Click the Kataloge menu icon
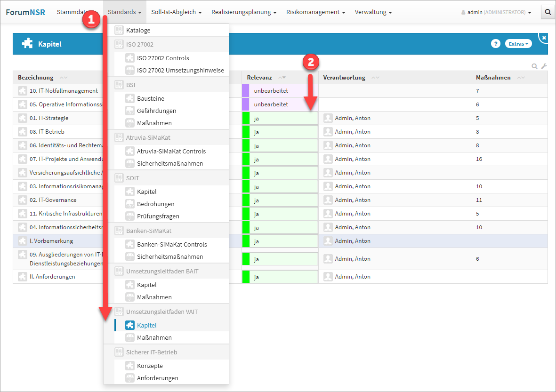The image size is (556, 392). [119, 30]
